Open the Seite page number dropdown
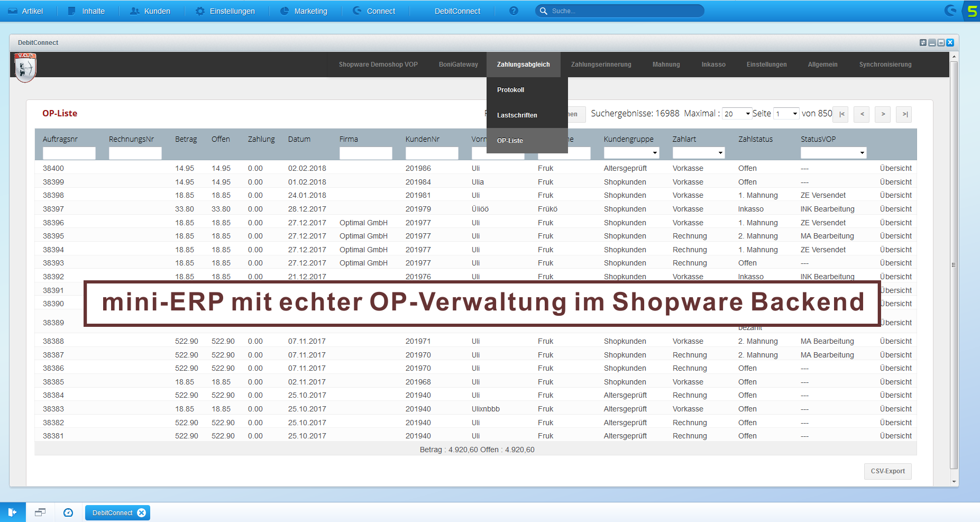 (786, 114)
